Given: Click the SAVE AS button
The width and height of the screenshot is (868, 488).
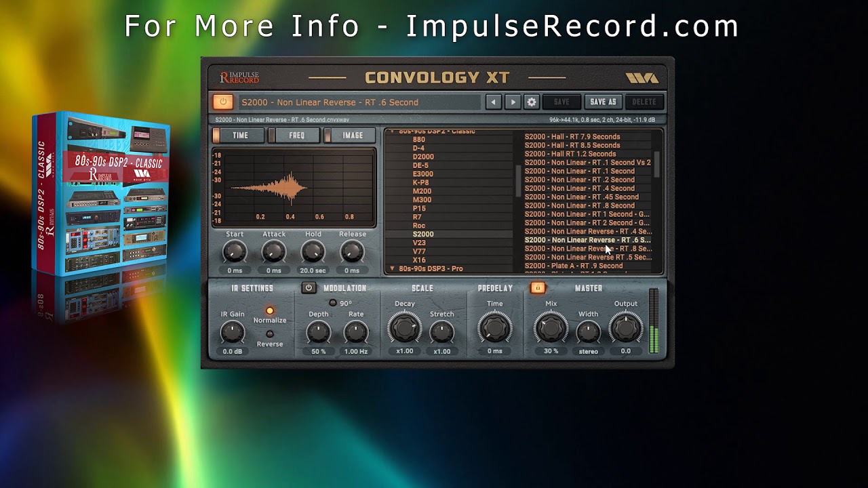Looking at the screenshot, I should pyautogui.click(x=603, y=102).
